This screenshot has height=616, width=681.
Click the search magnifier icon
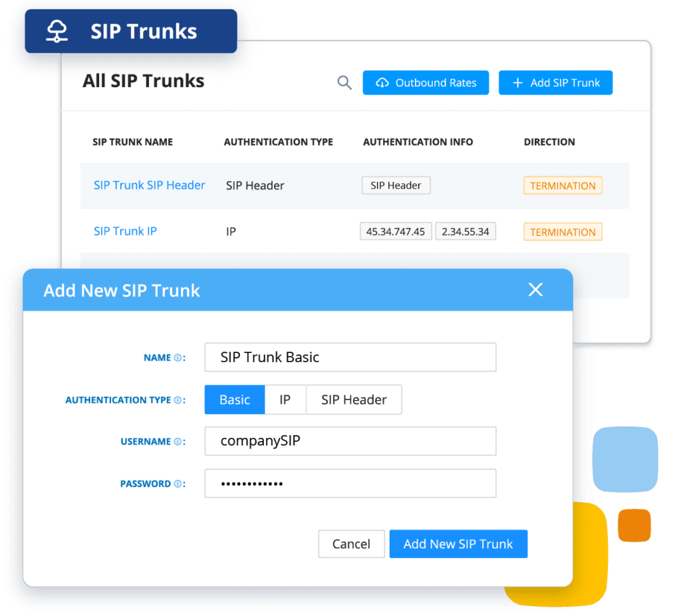[344, 83]
